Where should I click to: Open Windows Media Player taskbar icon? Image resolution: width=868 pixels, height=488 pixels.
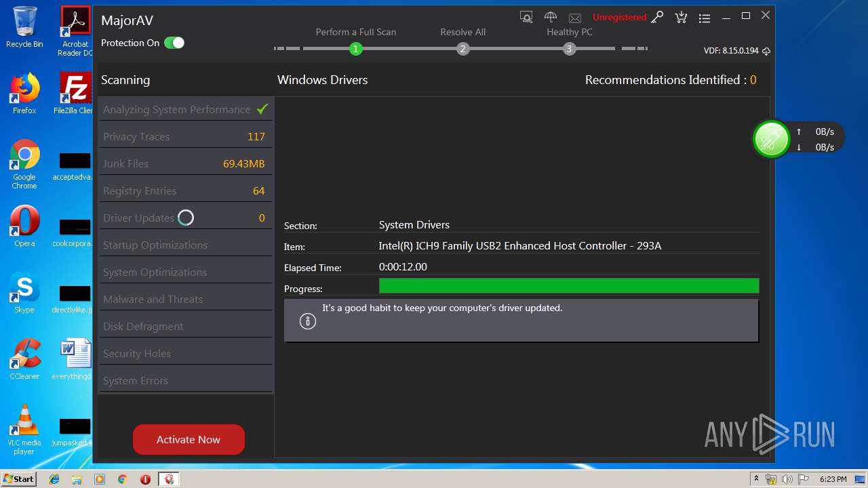click(100, 479)
